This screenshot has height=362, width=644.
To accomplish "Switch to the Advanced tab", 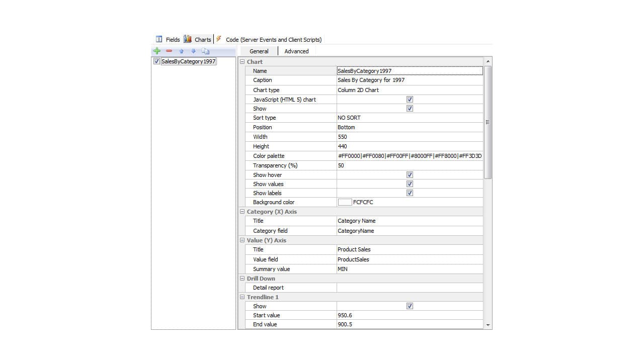I will click(296, 51).
